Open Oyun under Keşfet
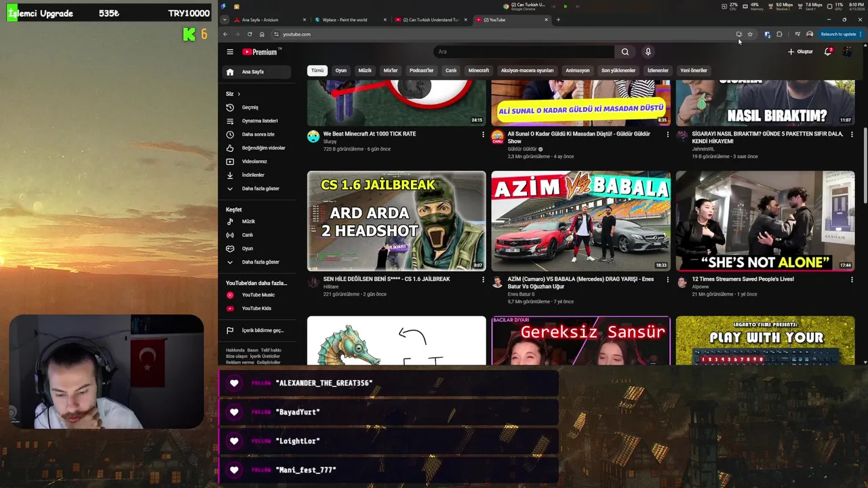The width and height of the screenshot is (868, 488). (257, 249)
